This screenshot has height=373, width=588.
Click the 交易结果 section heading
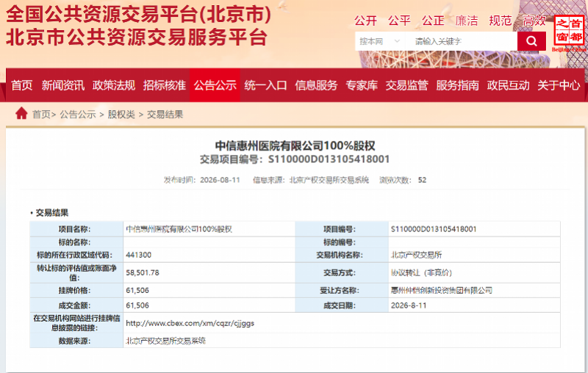pos(51,213)
